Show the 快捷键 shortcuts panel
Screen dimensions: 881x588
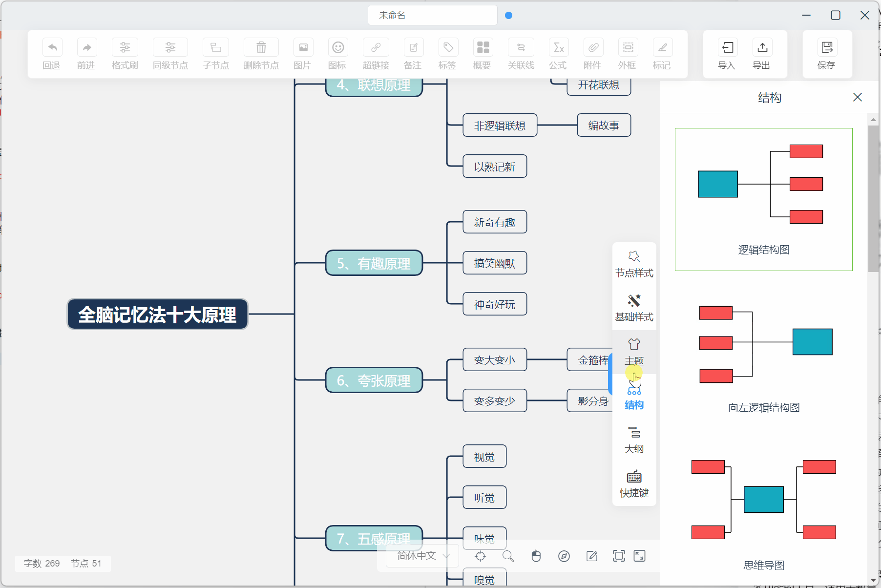tap(634, 484)
